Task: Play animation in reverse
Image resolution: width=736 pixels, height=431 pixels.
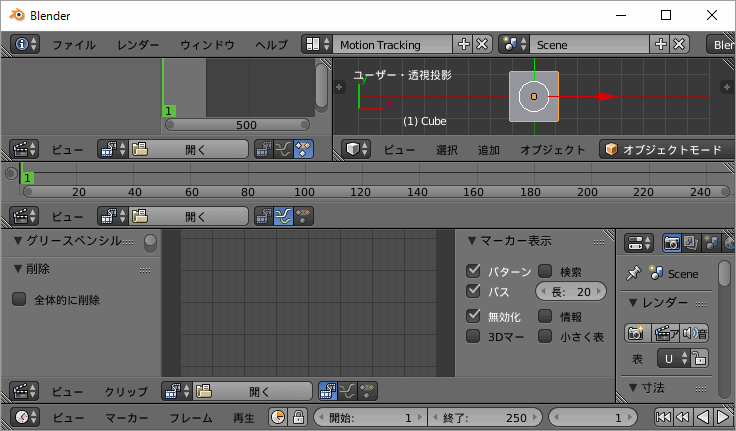Action: click(702, 417)
